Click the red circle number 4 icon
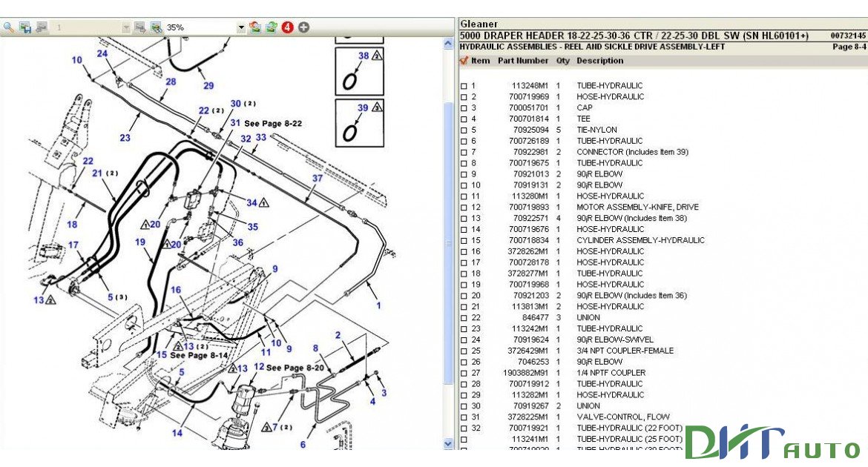The width and height of the screenshot is (868, 467). tap(287, 27)
